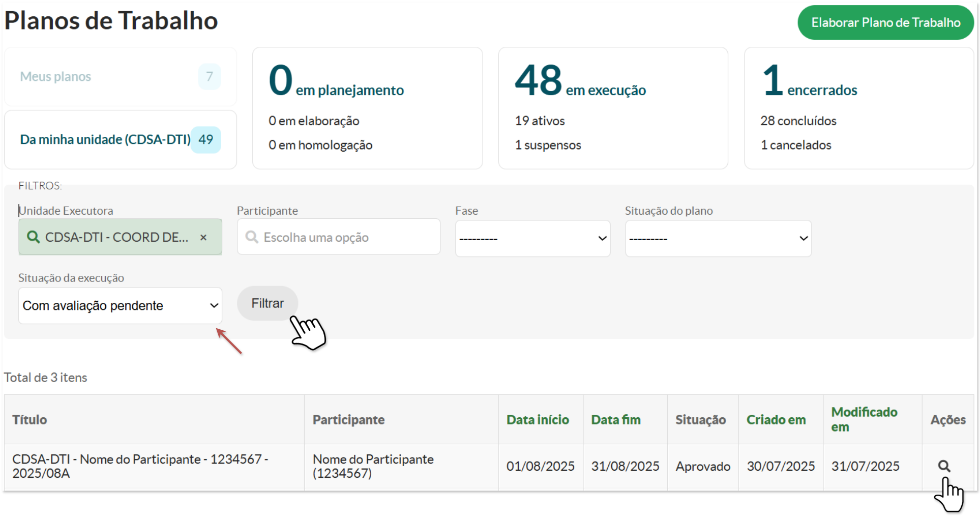This screenshot has width=980, height=516.
Task: Sort table by Data início column
Action: click(x=538, y=420)
